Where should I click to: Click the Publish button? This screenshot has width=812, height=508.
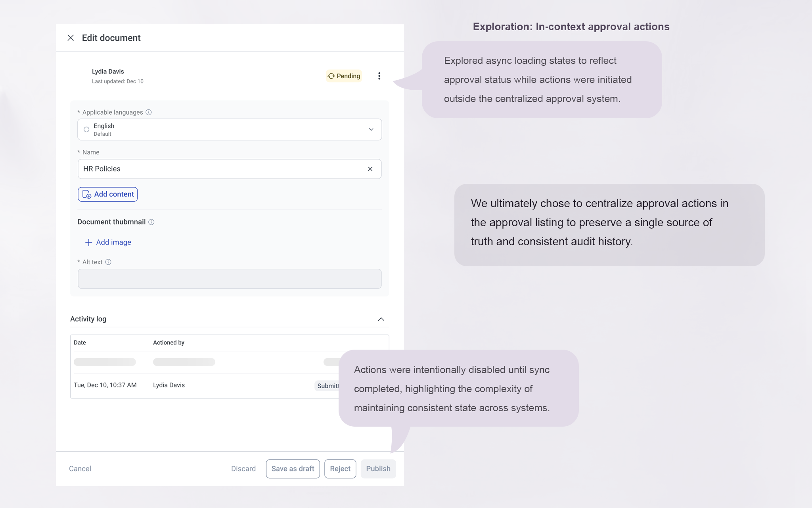(x=378, y=469)
